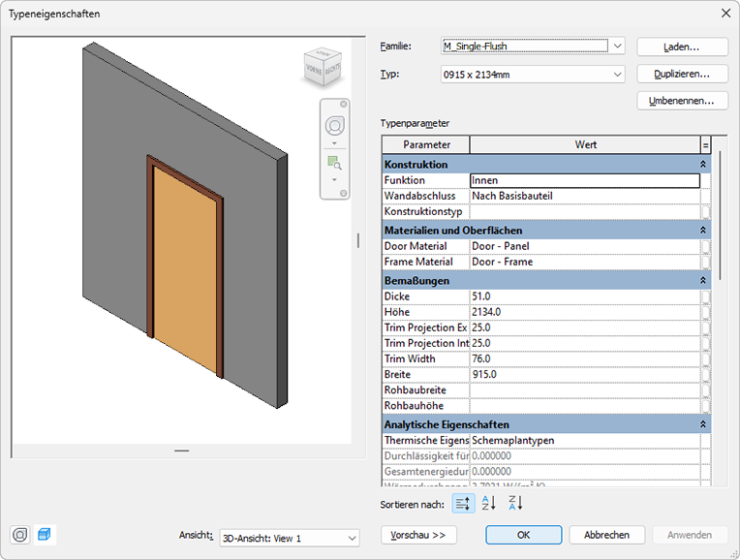
Task: Click the empty Konstruktionstyp value cell
Action: (585, 211)
